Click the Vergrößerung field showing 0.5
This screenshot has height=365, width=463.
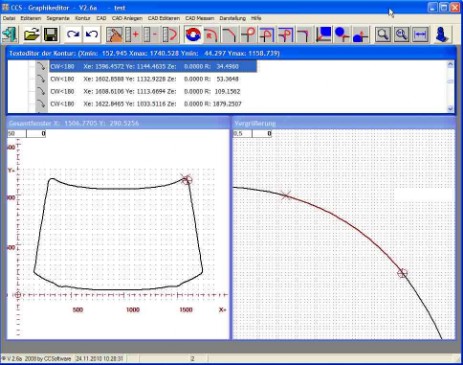pos(242,134)
